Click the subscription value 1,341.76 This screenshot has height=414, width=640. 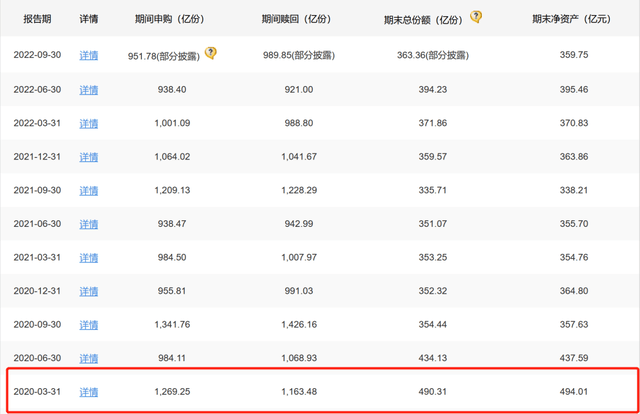click(x=172, y=324)
